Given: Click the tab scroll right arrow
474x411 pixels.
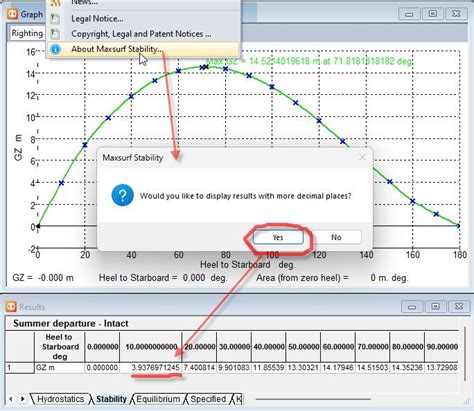Looking at the screenshot, I should tap(22, 399).
